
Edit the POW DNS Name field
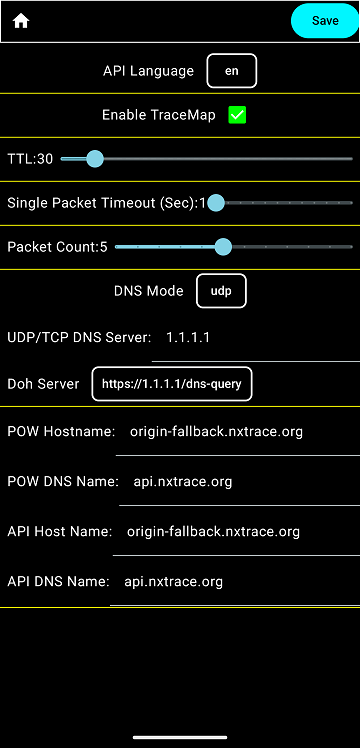point(239,484)
